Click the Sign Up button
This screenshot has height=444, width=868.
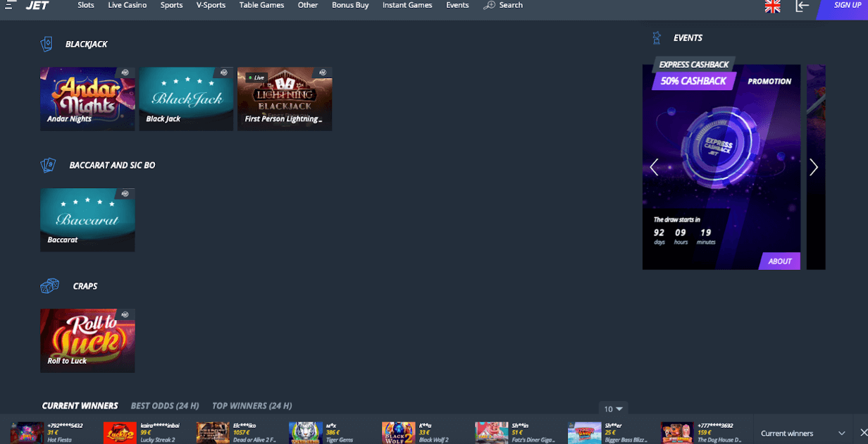[846, 6]
